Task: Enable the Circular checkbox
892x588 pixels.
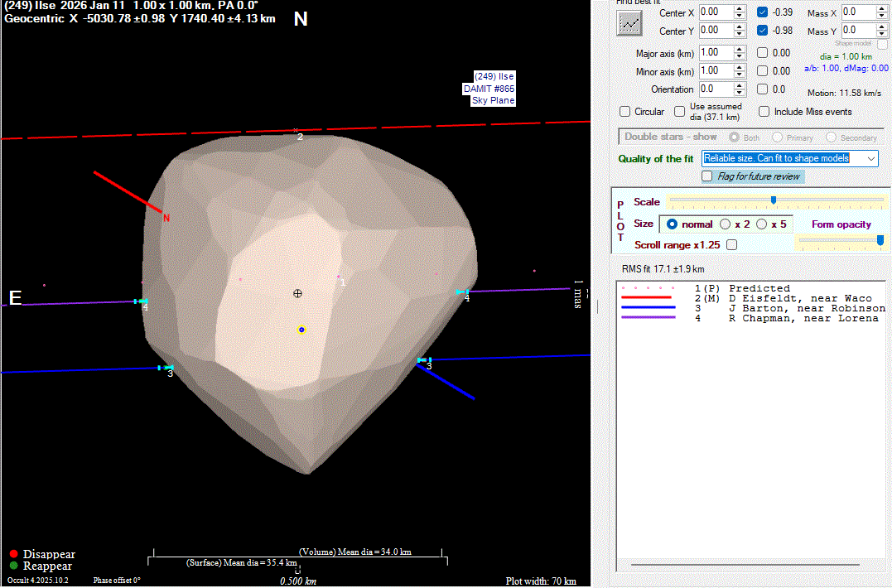Action: [x=625, y=112]
